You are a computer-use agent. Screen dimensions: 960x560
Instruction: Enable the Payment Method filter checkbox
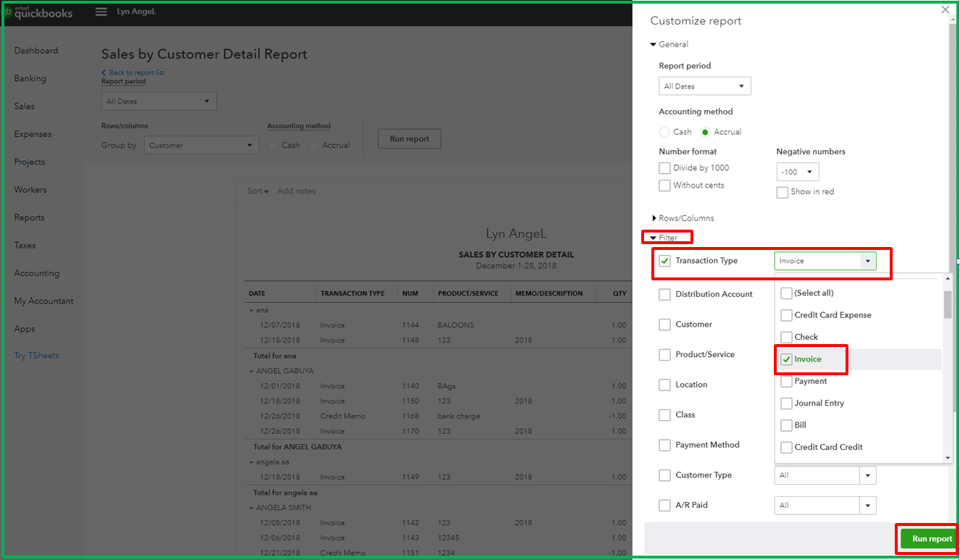(x=664, y=445)
